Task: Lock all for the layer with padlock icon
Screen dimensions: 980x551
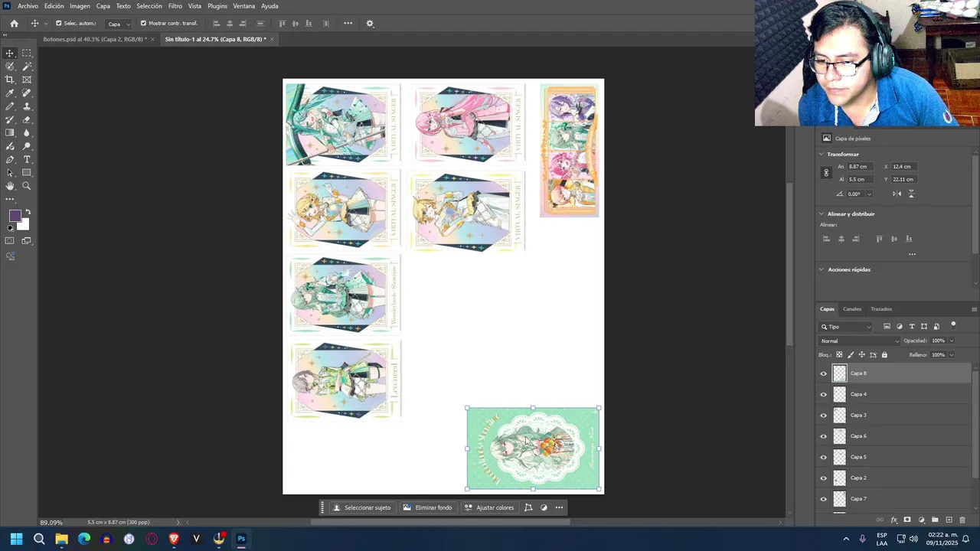Action: 884,355
